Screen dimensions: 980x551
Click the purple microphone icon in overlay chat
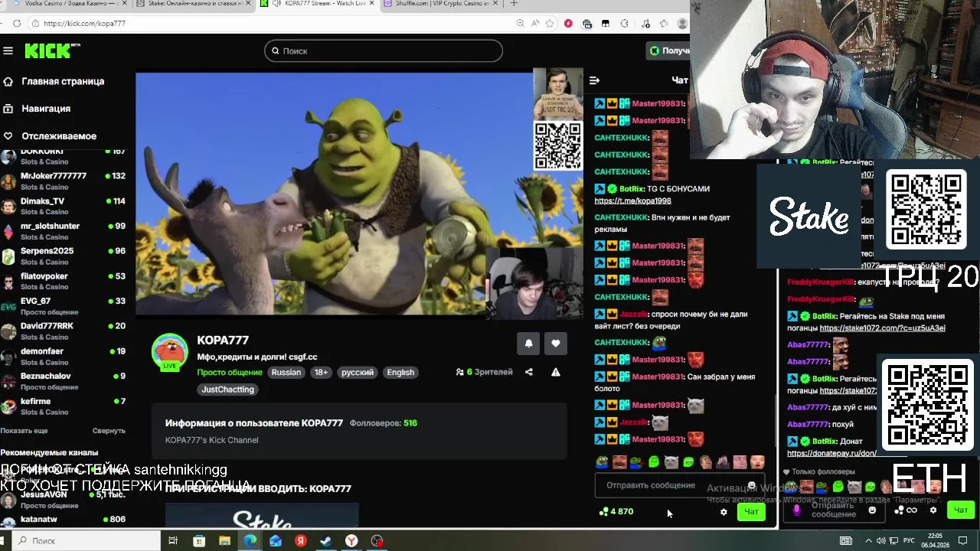click(x=796, y=510)
